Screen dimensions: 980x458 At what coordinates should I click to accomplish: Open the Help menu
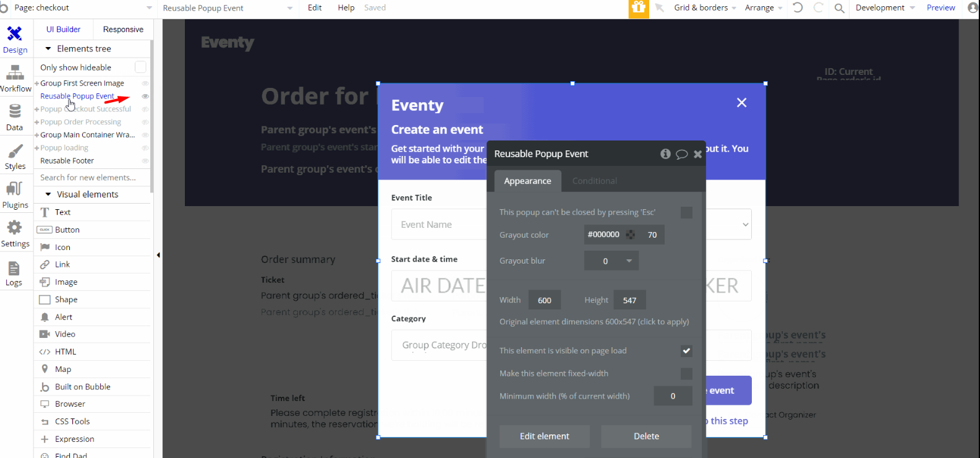(346, 8)
